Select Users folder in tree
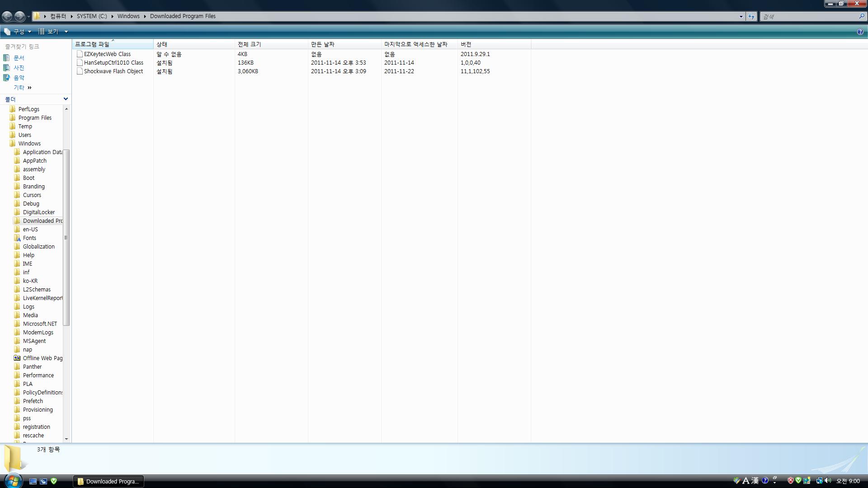 point(25,135)
